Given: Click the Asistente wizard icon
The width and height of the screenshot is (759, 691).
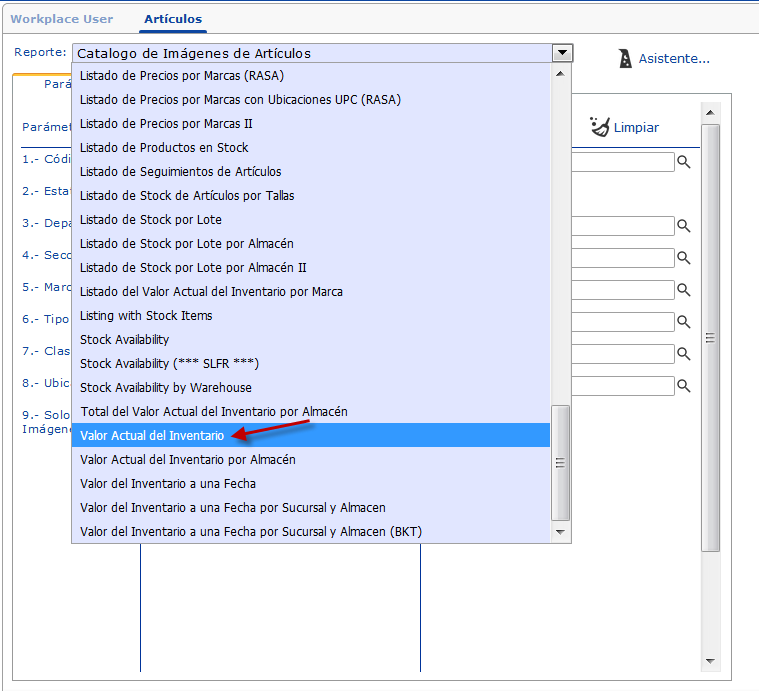Looking at the screenshot, I should pos(625,58).
